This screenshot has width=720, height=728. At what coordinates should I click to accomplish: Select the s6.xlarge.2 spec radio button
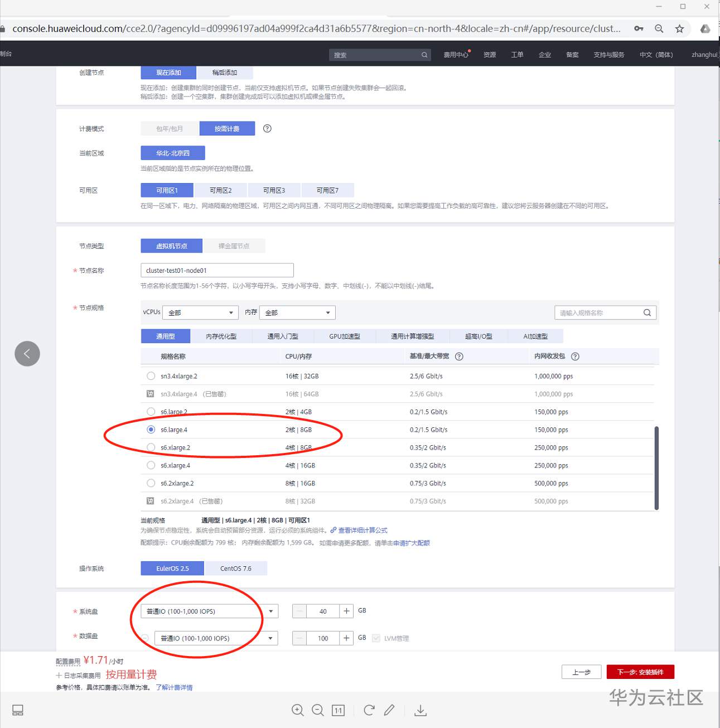(x=151, y=447)
